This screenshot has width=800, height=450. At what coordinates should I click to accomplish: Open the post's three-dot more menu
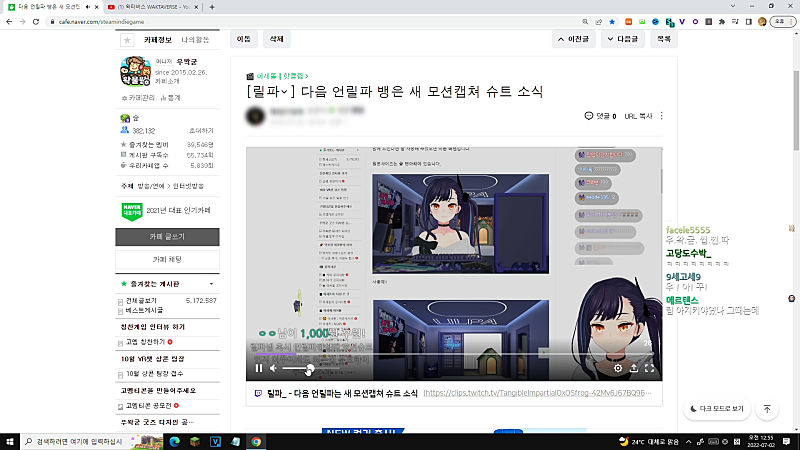(661, 116)
